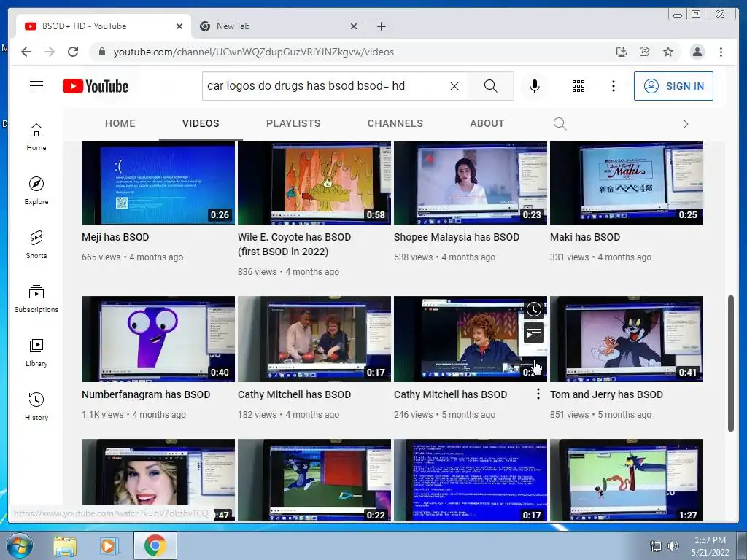Expand more channel tabs with the chevron
747x560 pixels.
tap(686, 124)
